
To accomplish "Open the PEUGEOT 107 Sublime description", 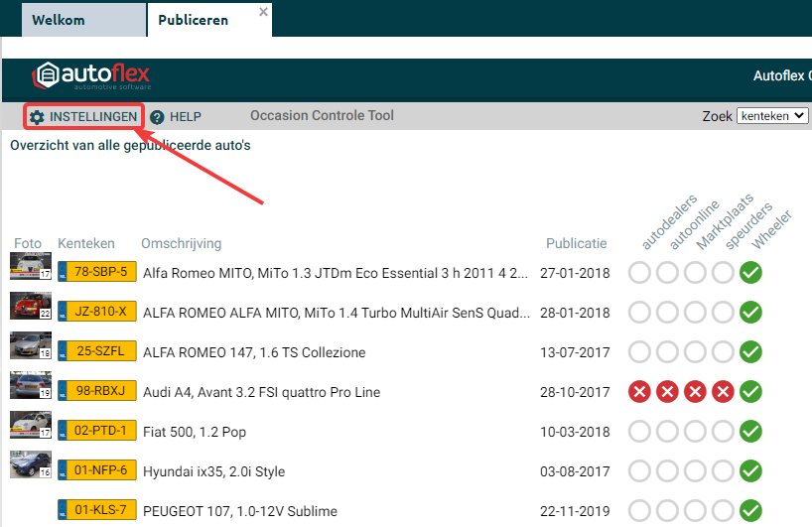I will click(240, 511).
